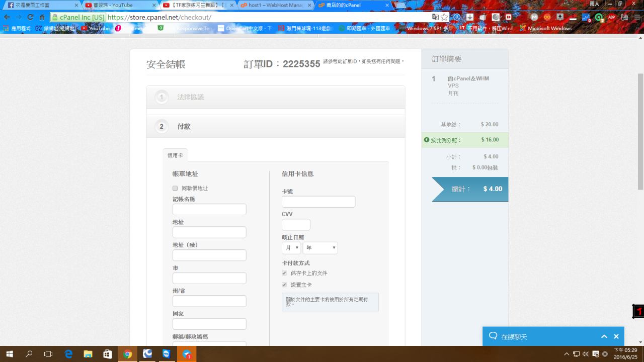Click the browser reload icon

click(30, 17)
